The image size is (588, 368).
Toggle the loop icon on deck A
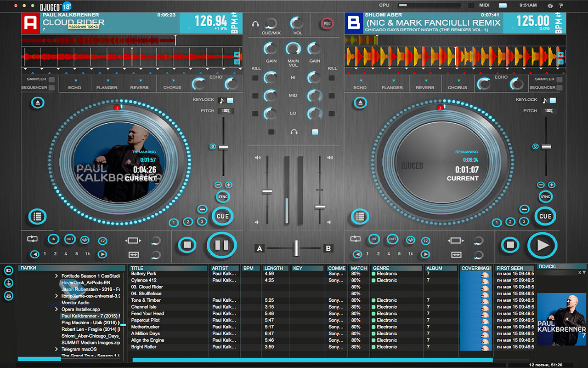[x=33, y=239]
